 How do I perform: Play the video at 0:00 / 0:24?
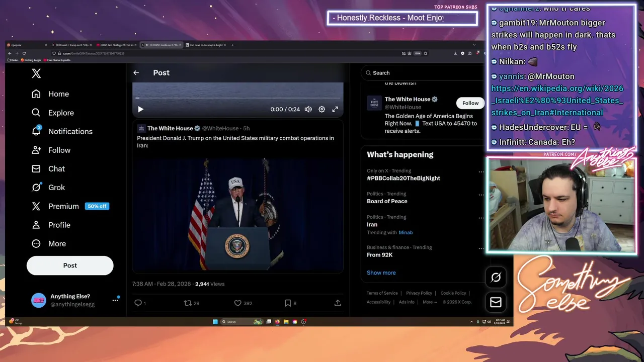point(140,109)
